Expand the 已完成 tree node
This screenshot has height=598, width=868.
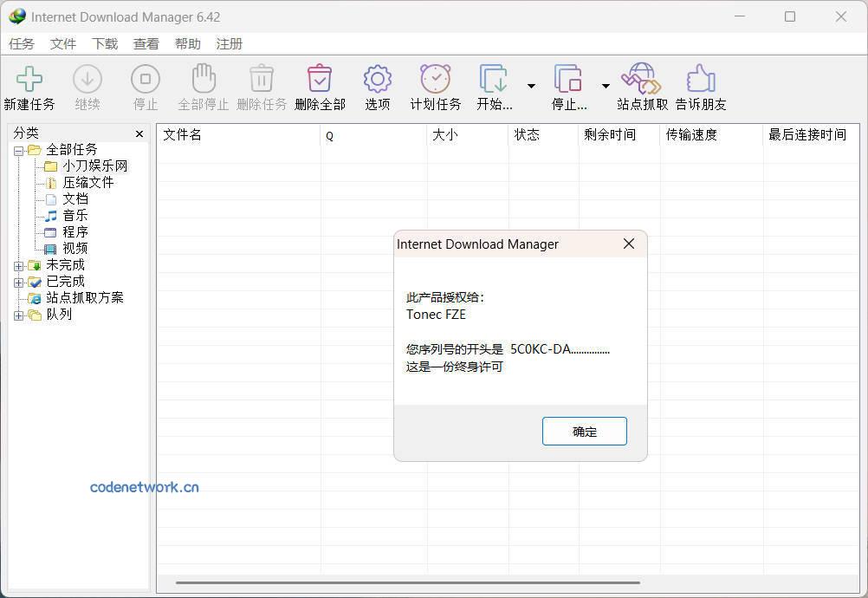pos(18,283)
